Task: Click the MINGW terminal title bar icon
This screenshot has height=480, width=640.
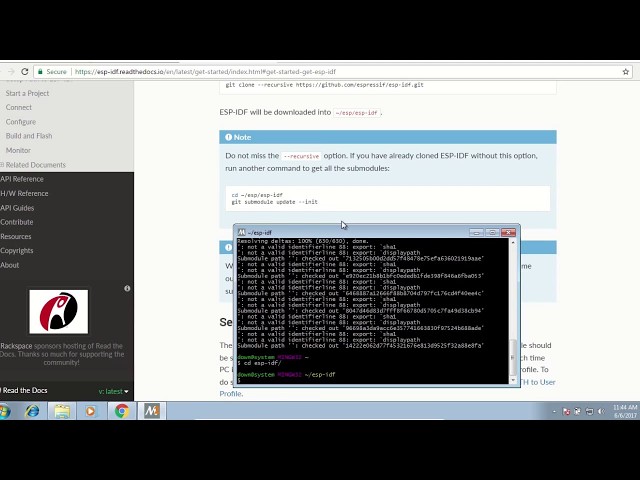Action: pos(241,232)
